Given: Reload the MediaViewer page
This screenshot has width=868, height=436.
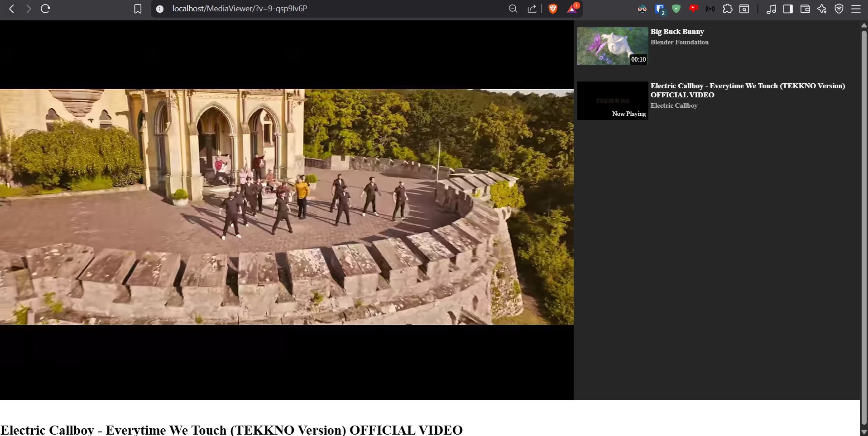Looking at the screenshot, I should pos(45,9).
